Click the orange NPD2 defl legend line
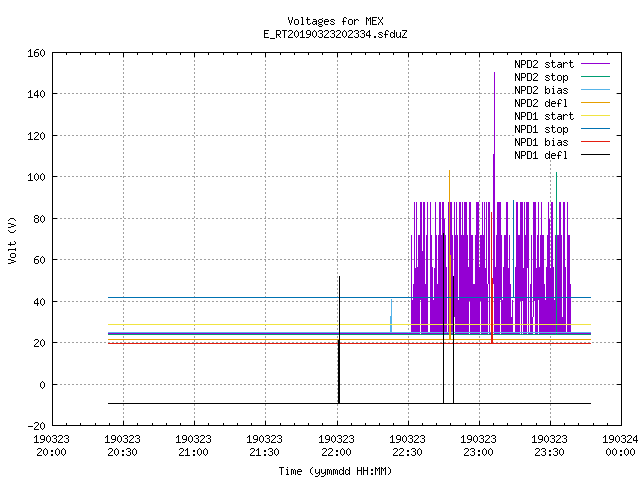 [595, 103]
